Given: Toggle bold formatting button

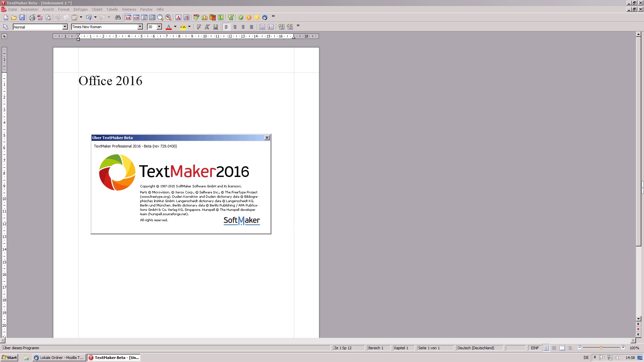Looking at the screenshot, I should (199, 27).
